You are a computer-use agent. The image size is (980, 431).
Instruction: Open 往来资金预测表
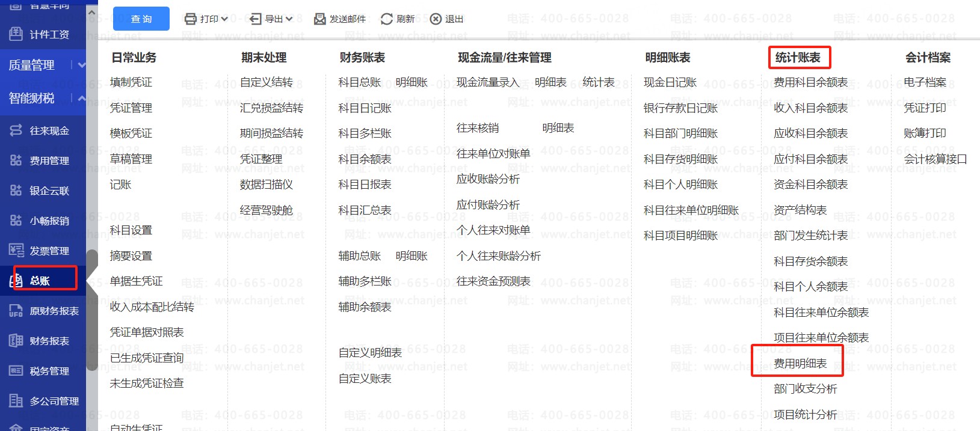point(493,281)
